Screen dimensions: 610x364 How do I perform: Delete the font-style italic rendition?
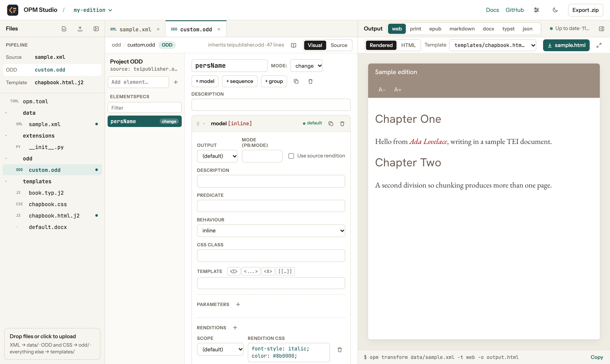(340, 350)
